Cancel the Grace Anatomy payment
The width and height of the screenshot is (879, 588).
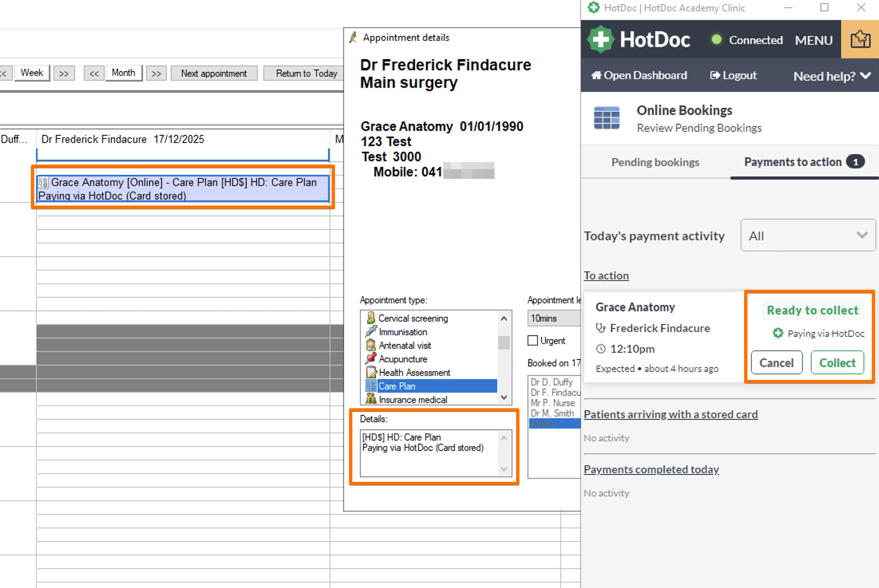coord(776,363)
